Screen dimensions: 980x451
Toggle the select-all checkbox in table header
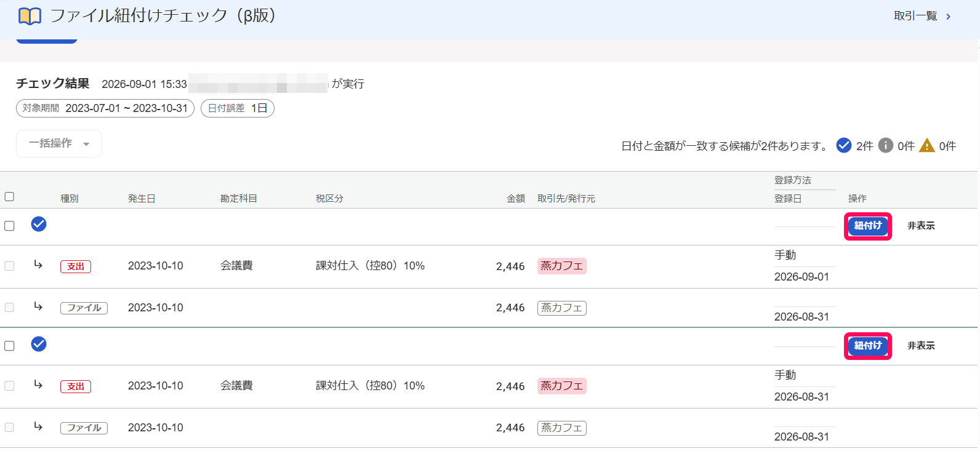pyautogui.click(x=9, y=197)
